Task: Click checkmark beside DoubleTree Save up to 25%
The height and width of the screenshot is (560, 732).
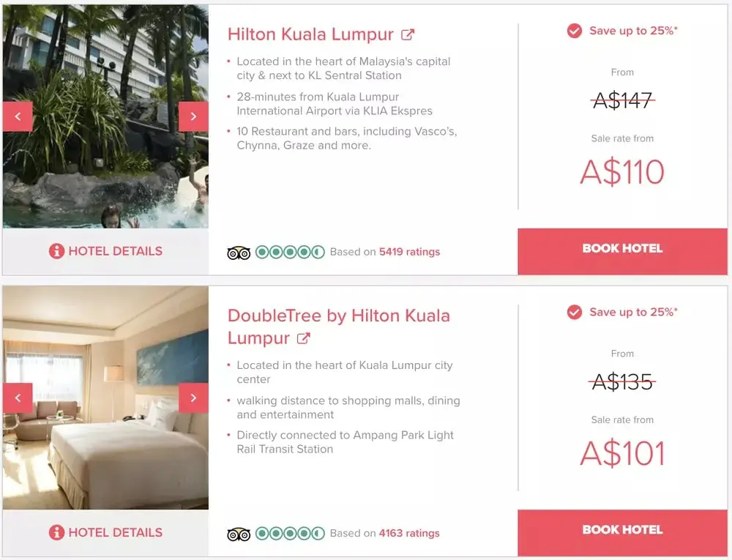Action: pyautogui.click(x=575, y=312)
